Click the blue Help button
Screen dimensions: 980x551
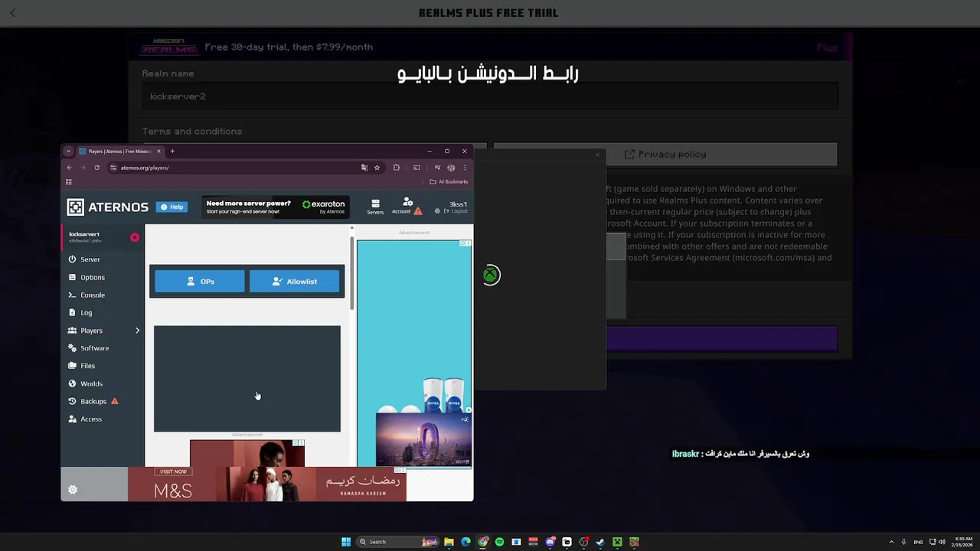[171, 207]
